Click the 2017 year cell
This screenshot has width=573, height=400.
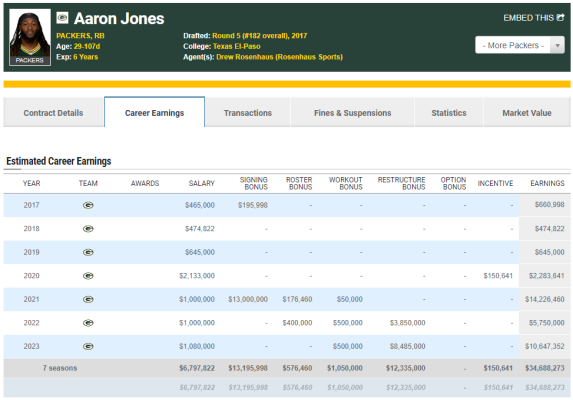[x=31, y=205]
